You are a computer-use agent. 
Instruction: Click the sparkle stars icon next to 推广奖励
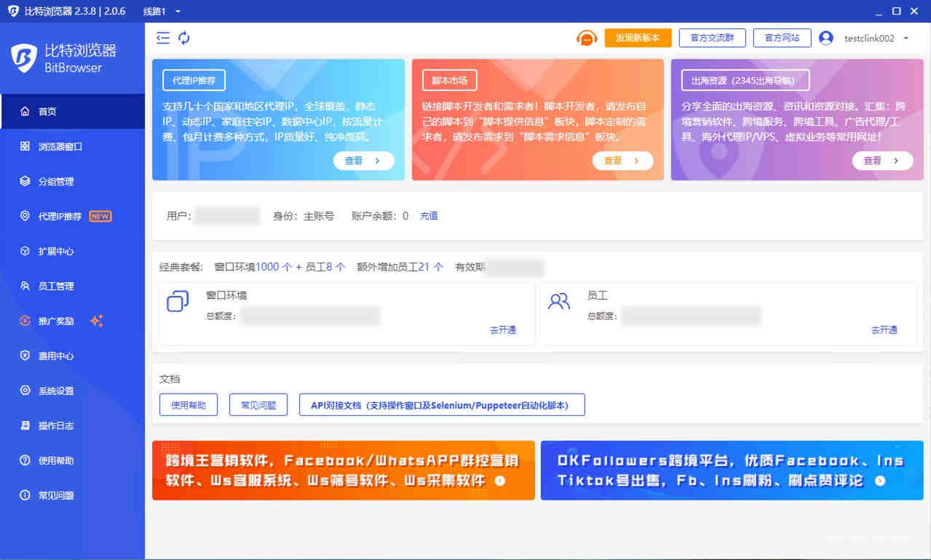(x=97, y=321)
